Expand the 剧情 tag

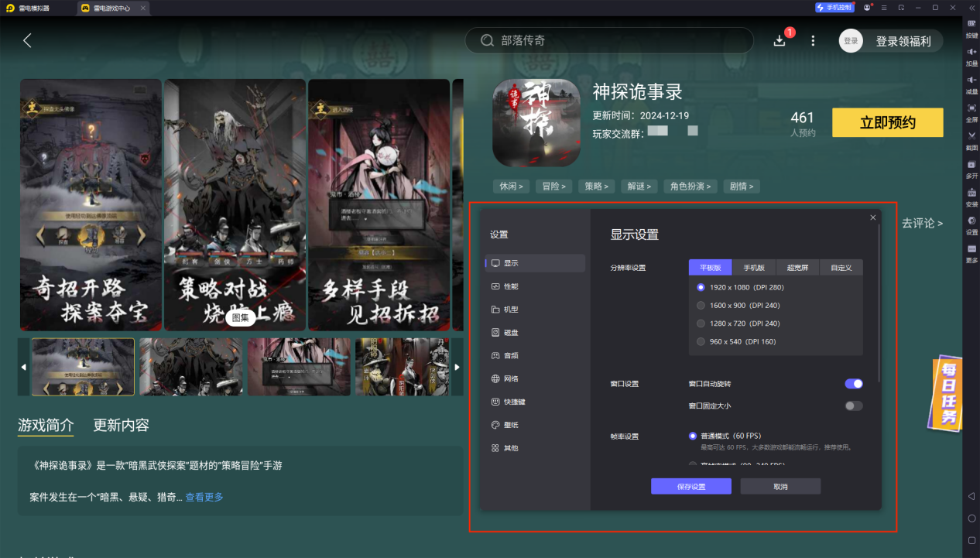[742, 187]
